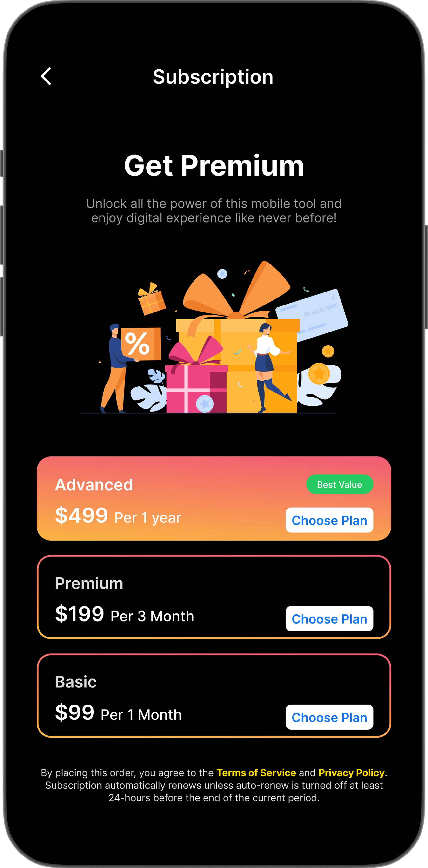The width and height of the screenshot is (428, 868).
Task: Tap the gold star coin on leaf
Action: pyautogui.click(x=319, y=373)
